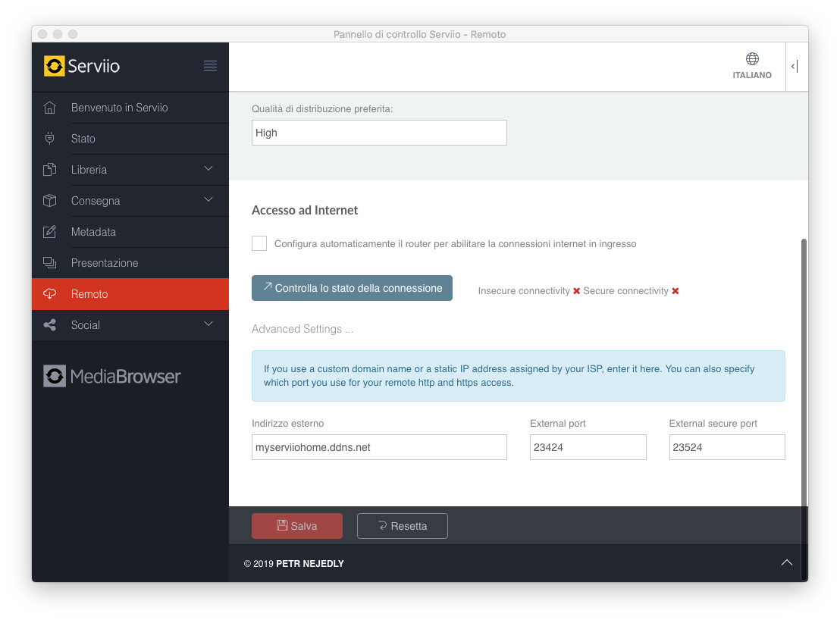Open the Presentazione section
The width and height of the screenshot is (840, 620).
point(105,263)
